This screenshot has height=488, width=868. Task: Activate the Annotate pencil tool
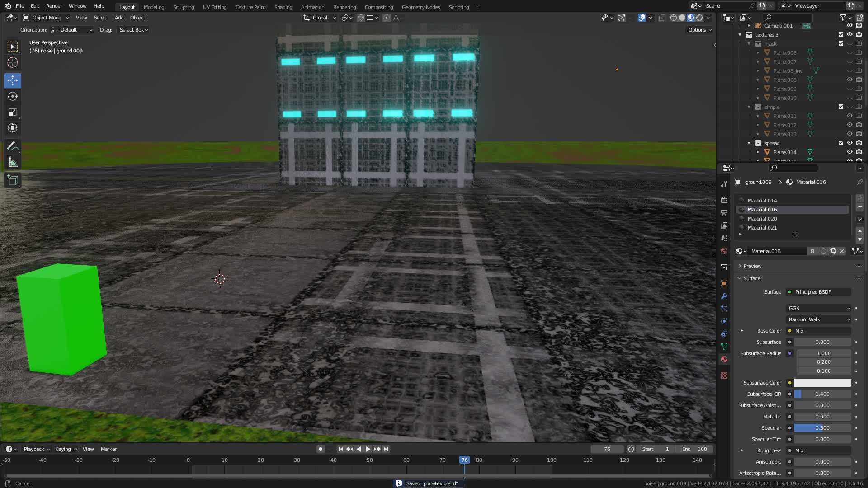coord(13,146)
